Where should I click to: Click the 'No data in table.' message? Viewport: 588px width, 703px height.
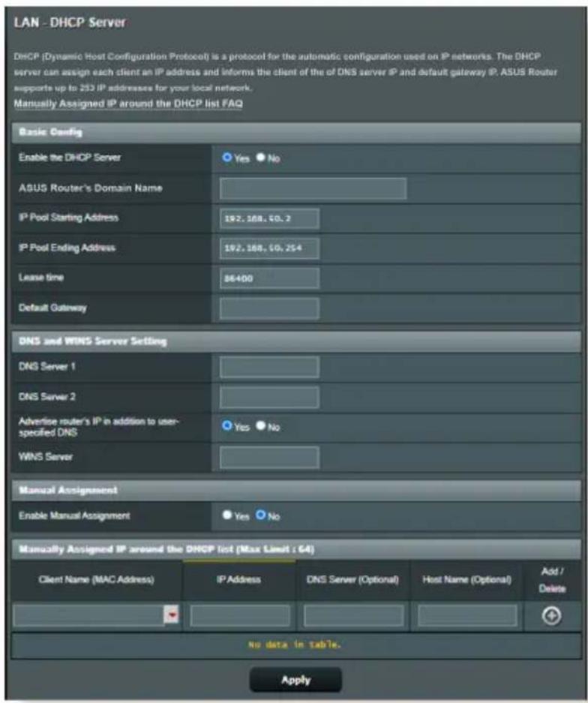pyautogui.click(x=295, y=644)
